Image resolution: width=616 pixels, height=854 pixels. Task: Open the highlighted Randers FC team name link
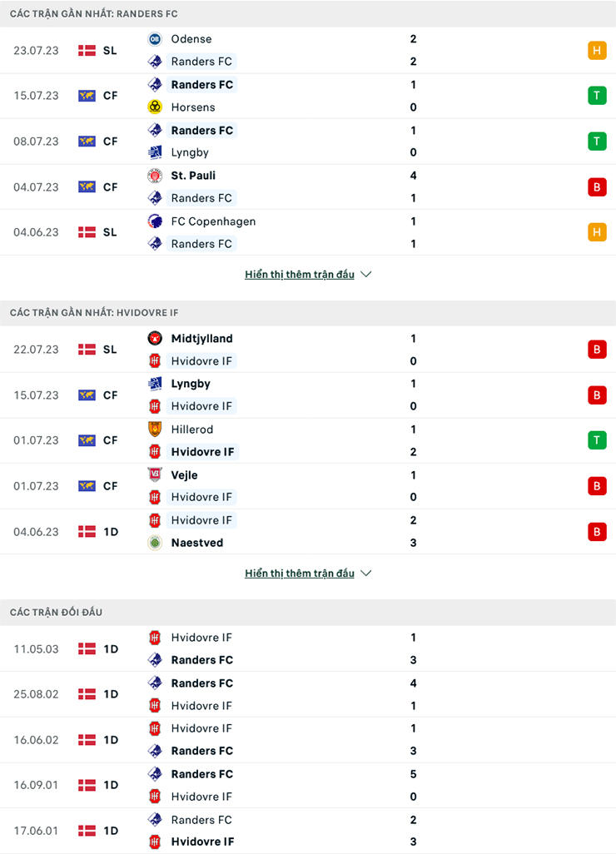pyautogui.click(x=201, y=84)
